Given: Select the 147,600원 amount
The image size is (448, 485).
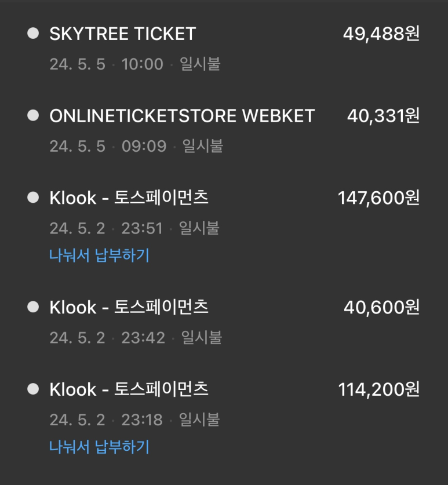Looking at the screenshot, I should (x=378, y=198).
